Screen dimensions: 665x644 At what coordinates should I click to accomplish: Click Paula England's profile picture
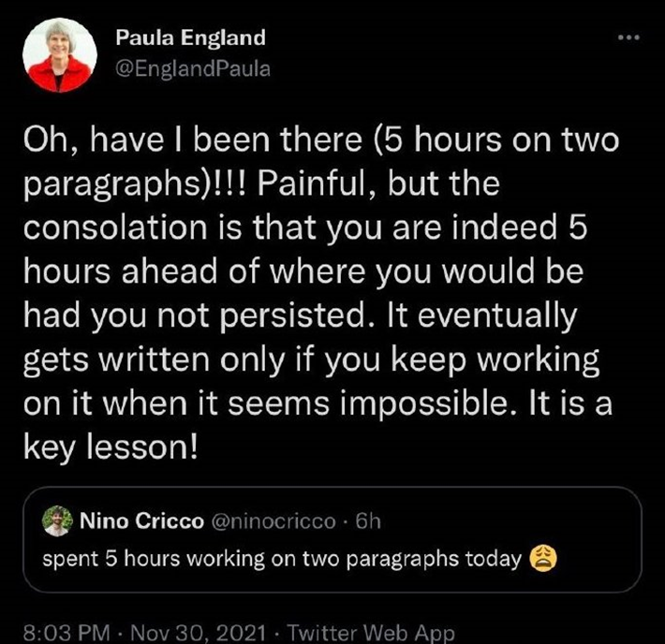pos(59,54)
